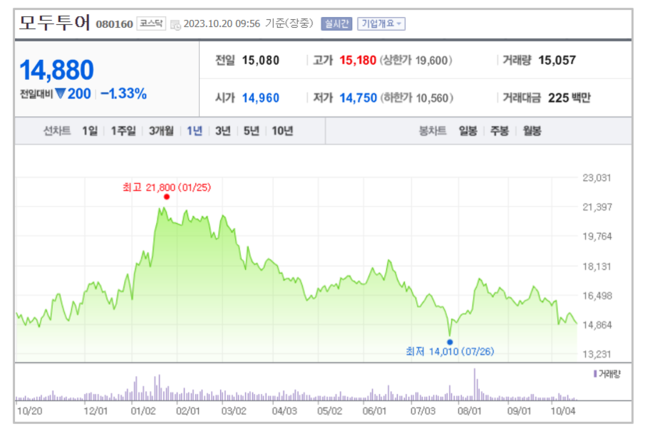Click the 23,031 price axis label
The width and height of the screenshot is (650, 436).
click(x=597, y=178)
